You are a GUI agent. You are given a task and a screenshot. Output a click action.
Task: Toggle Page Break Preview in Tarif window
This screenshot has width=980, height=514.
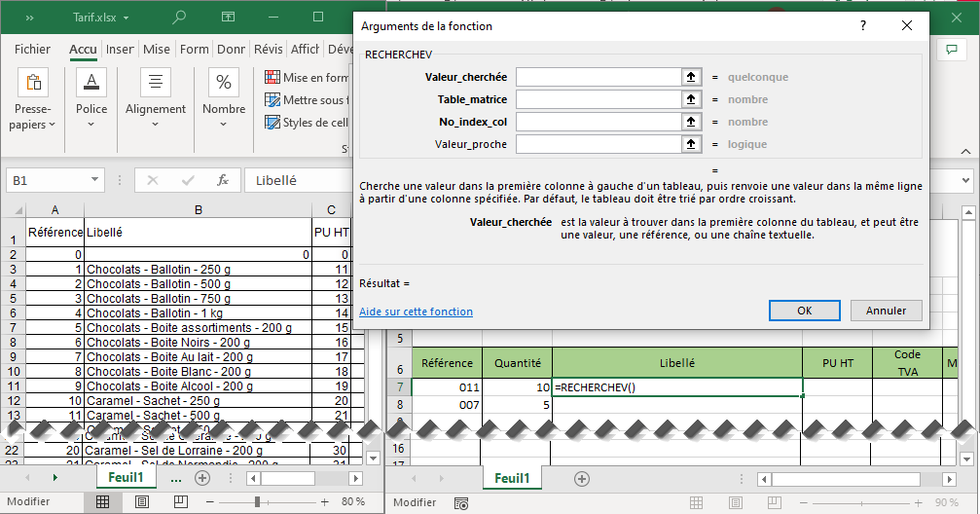[x=180, y=502]
